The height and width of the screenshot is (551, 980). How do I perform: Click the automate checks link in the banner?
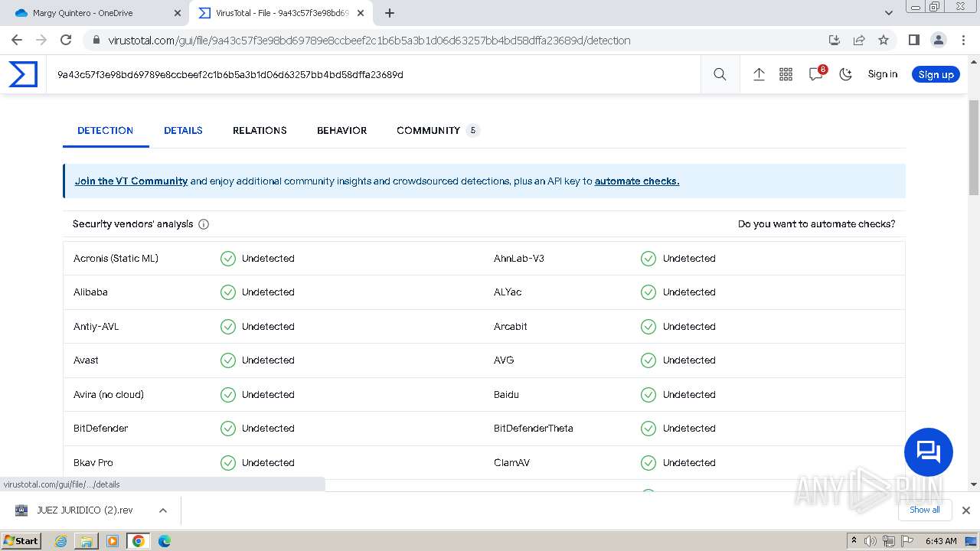(x=637, y=181)
